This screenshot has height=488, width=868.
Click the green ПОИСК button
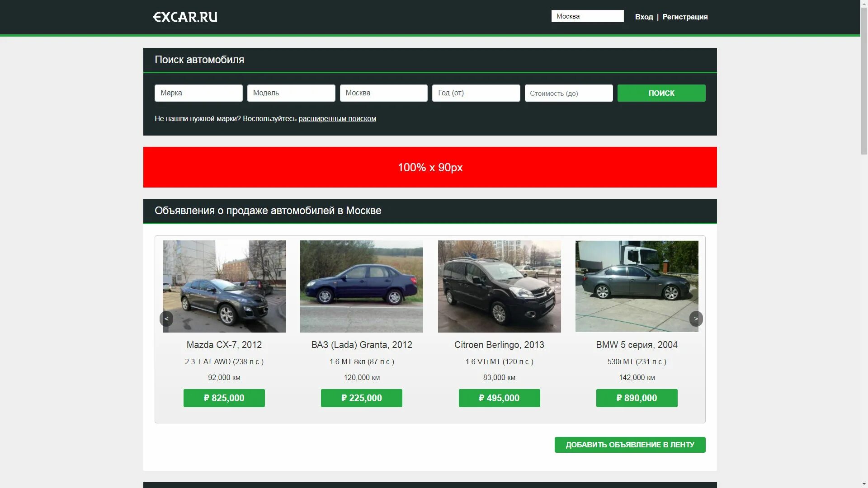(x=661, y=93)
